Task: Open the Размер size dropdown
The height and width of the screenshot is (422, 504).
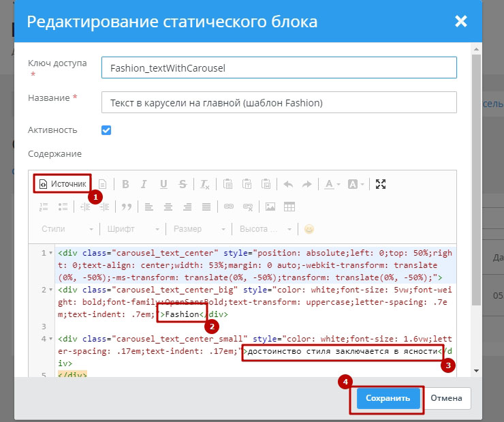Action: 198,229
